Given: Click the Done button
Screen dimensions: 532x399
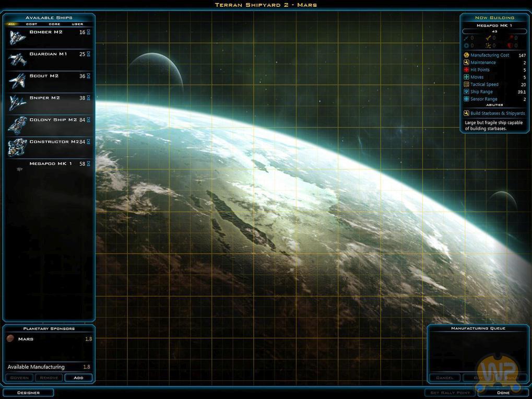Looking at the screenshot, I should tap(503, 393).
